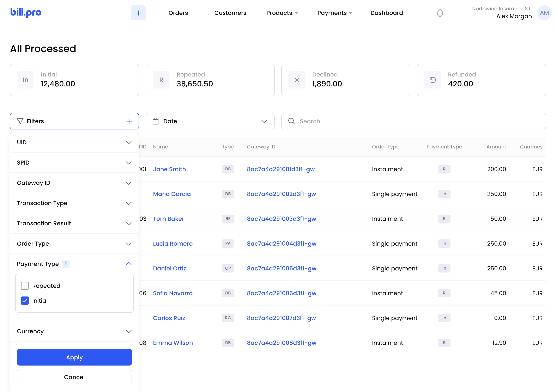Click the Refunded arrow summary icon
The width and height of the screenshot is (556, 392).
coord(433,80)
